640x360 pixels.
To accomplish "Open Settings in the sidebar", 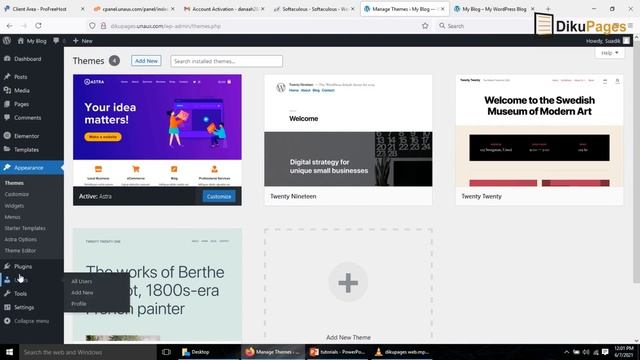I will tap(24, 307).
